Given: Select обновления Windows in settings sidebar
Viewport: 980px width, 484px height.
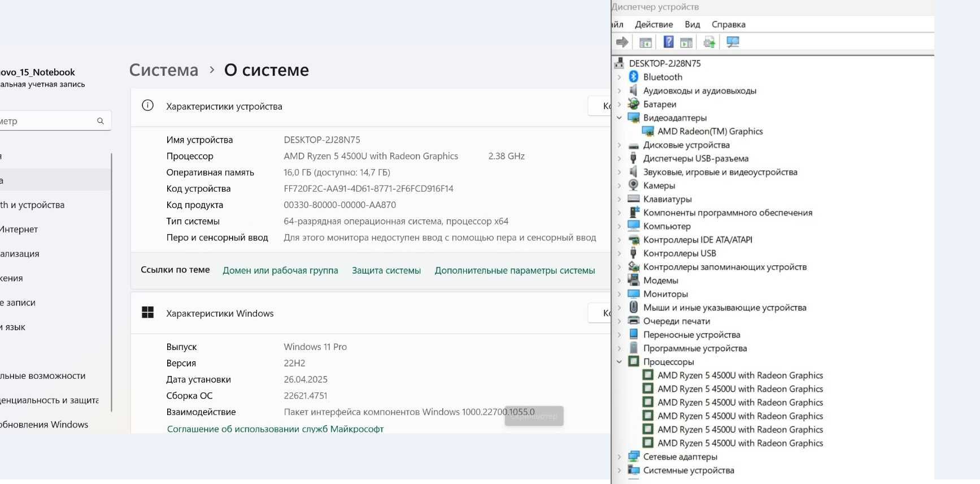Looking at the screenshot, I should pos(44,425).
